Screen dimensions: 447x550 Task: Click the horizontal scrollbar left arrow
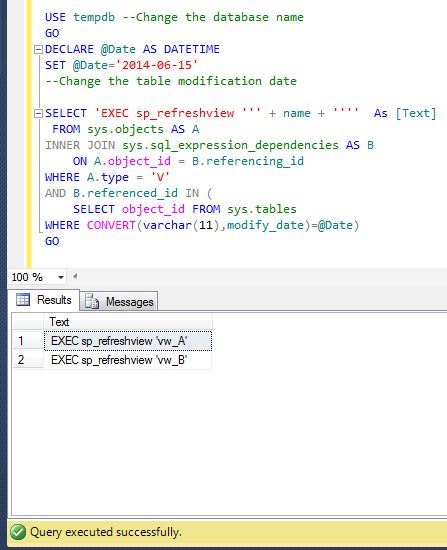(75, 276)
